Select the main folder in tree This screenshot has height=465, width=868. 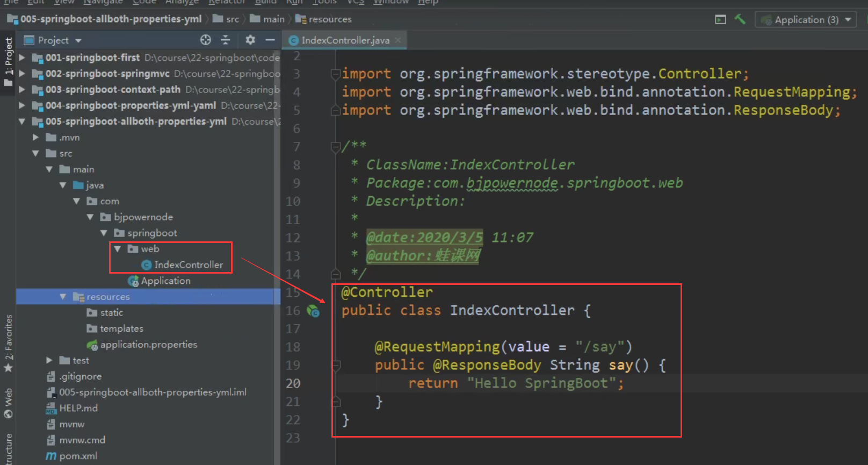click(x=77, y=169)
